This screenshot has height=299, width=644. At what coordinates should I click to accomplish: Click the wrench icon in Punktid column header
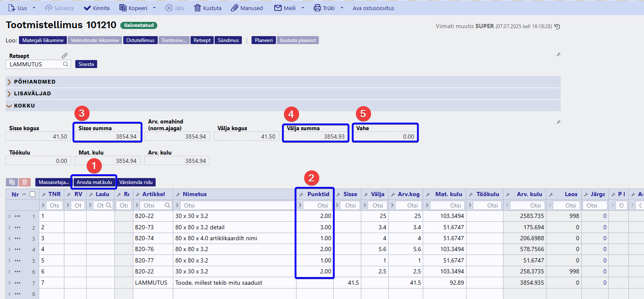click(301, 194)
